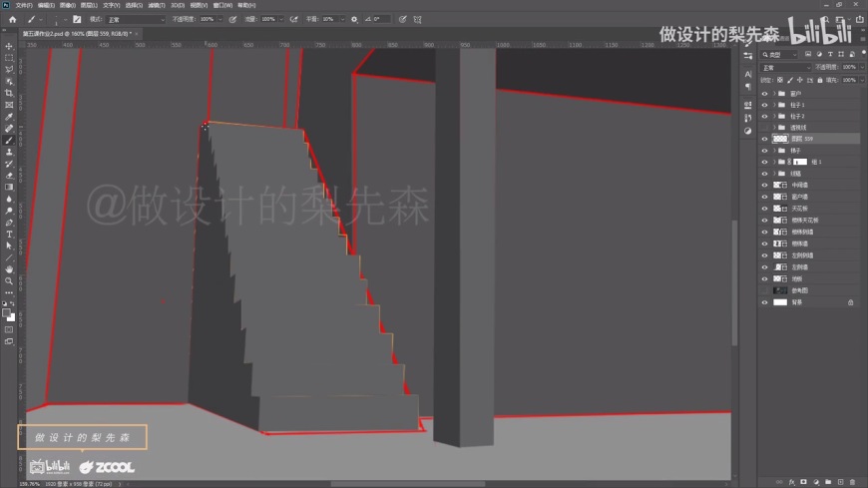Show the hidden 参考图 layer
Image resolution: width=868 pixels, height=488 pixels.
tap(764, 290)
